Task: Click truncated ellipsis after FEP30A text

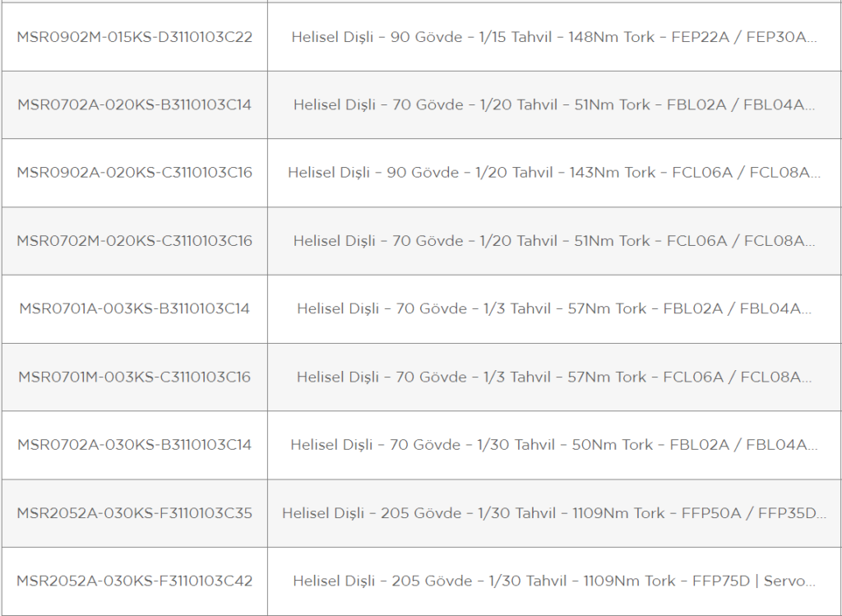Action: (x=812, y=41)
